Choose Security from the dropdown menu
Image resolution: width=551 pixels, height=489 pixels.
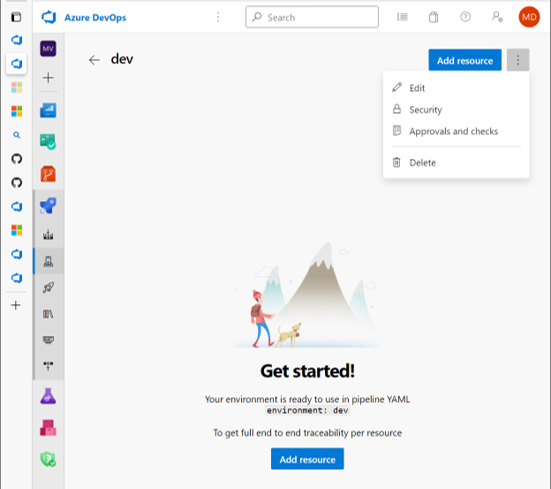(x=456, y=110)
